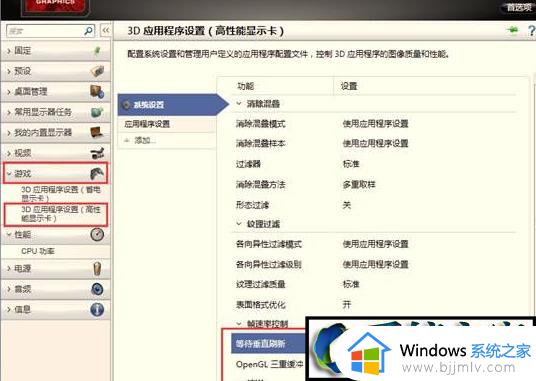Click the speaker icon beside 音频
This screenshot has height=381, width=536.
pyautogui.click(x=97, y=289)
